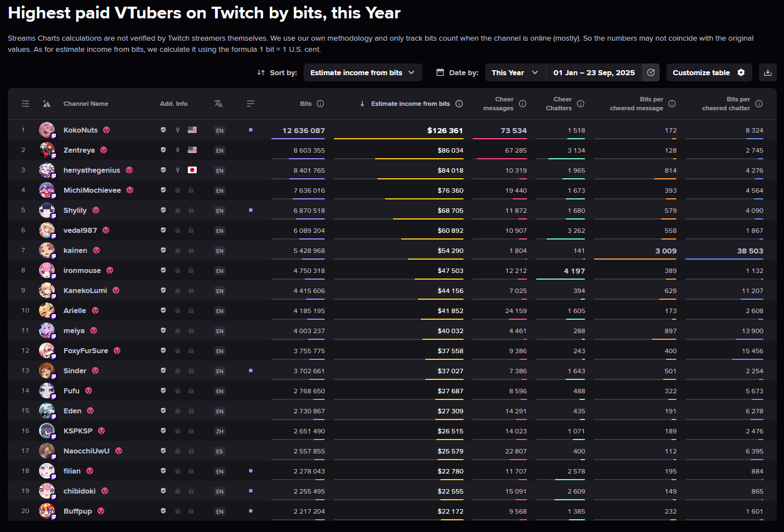Open the ironmouse channel link
The height and width of the screenshot is (532, 784).
tap(82, 270)
